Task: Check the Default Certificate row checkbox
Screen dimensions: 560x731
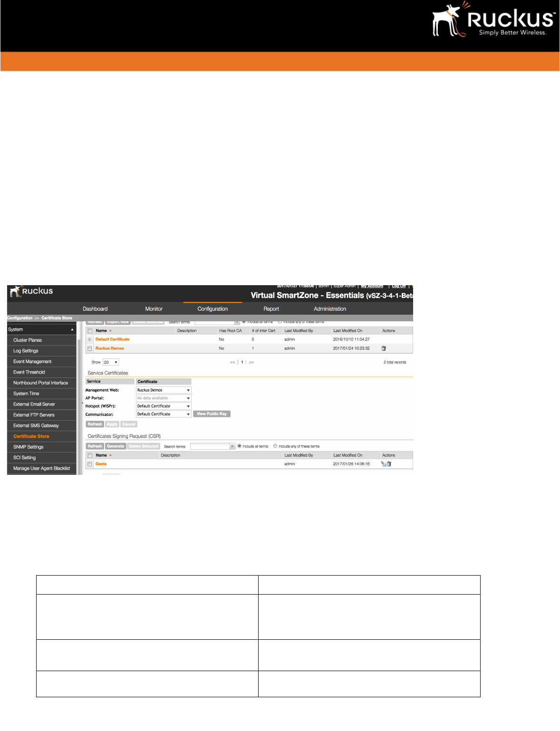Action: point(89,339)
